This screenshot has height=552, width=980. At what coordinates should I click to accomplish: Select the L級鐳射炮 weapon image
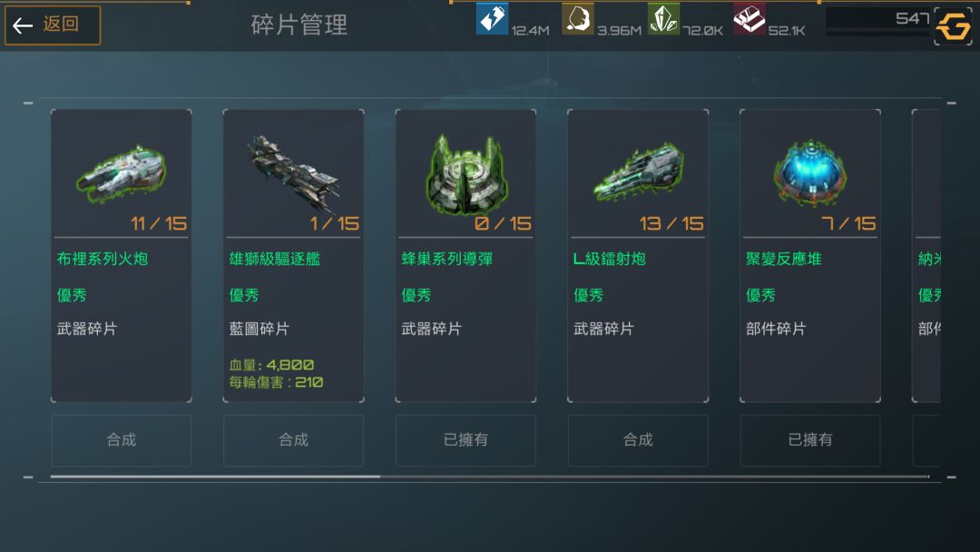coord(638,172)
